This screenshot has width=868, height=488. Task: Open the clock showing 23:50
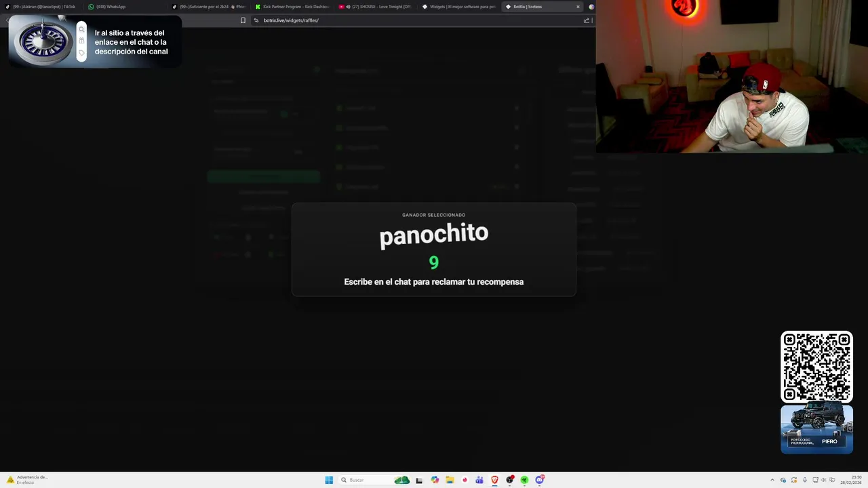(851, 480)
